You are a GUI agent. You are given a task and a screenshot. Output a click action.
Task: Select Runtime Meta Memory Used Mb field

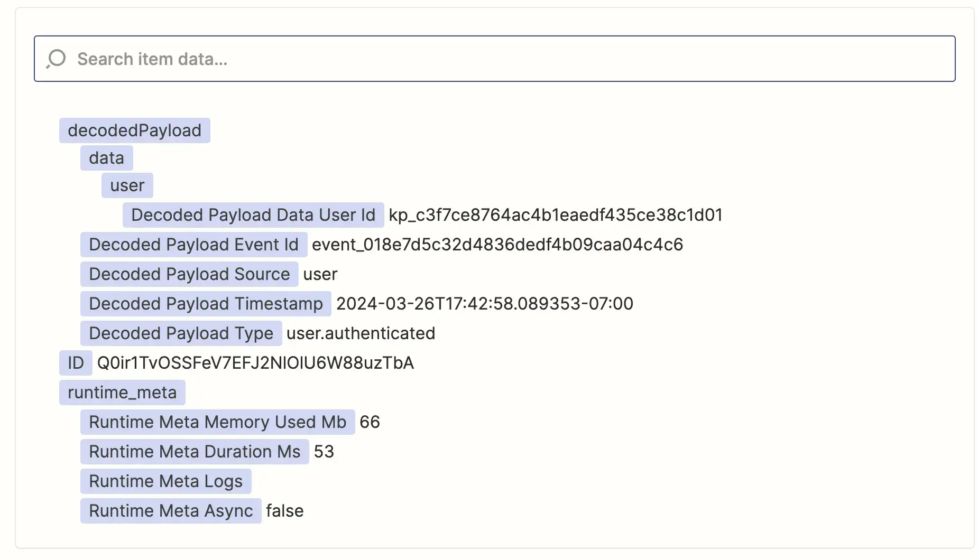[x=217, y=422]
